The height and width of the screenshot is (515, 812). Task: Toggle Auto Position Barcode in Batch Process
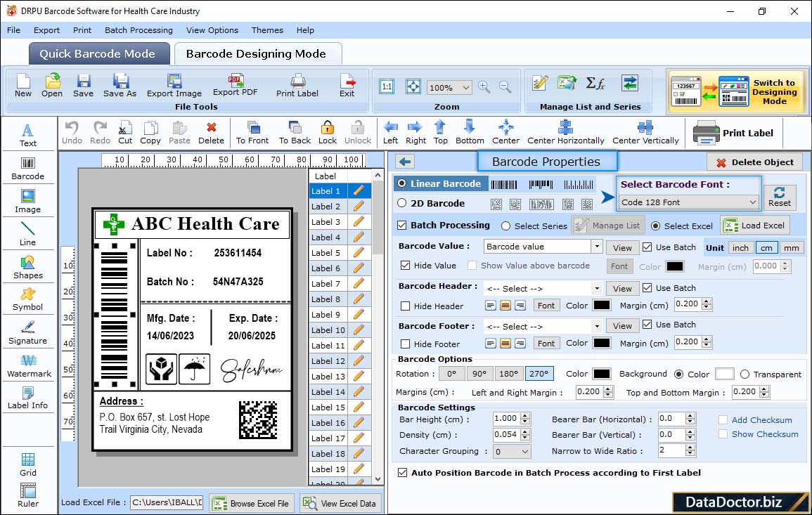[402, 473]
